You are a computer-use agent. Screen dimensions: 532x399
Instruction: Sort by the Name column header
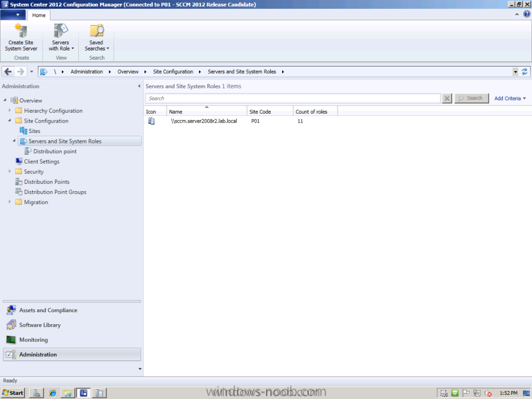(207, 111)
